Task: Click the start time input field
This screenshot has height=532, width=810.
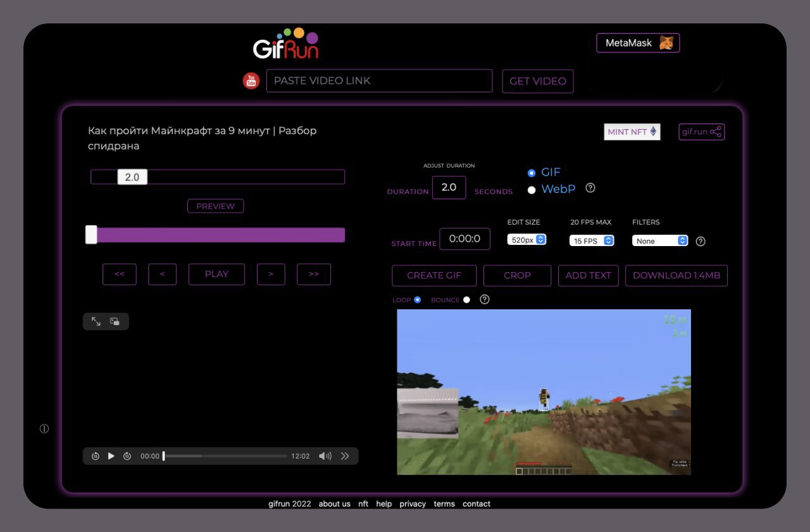Action: point(465,239)
